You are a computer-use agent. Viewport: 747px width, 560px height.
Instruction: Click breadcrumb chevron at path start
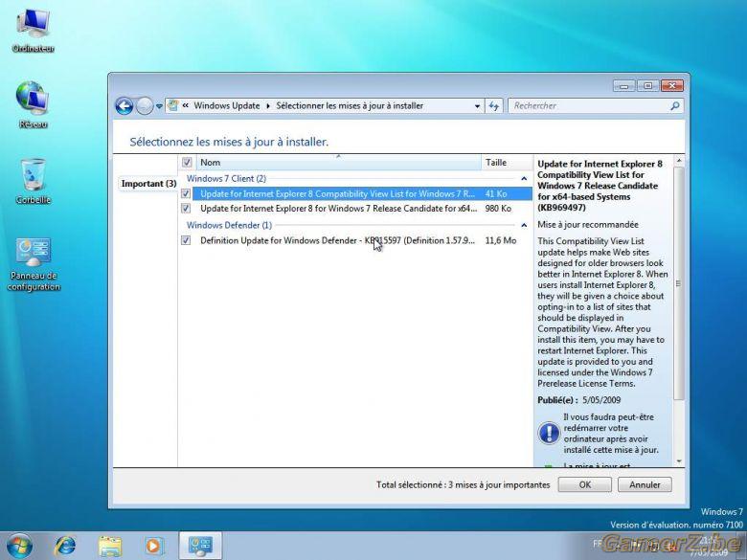click(x=186, y=105)
